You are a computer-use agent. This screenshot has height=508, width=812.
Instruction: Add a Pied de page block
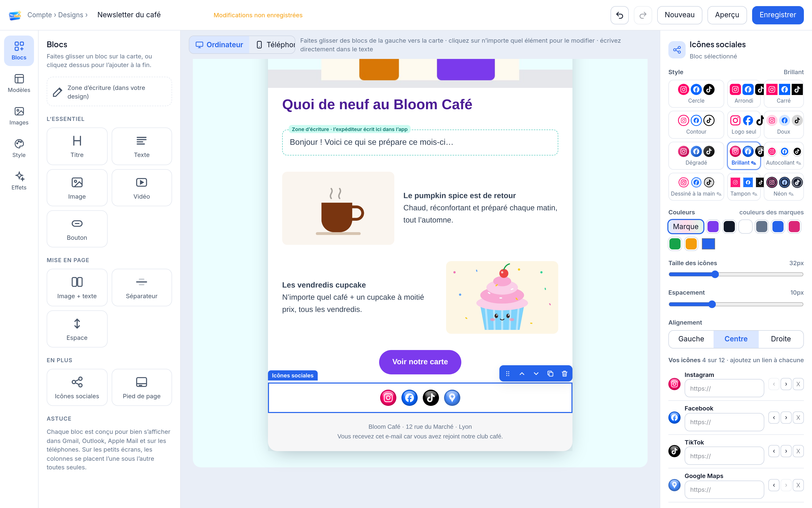142,387
